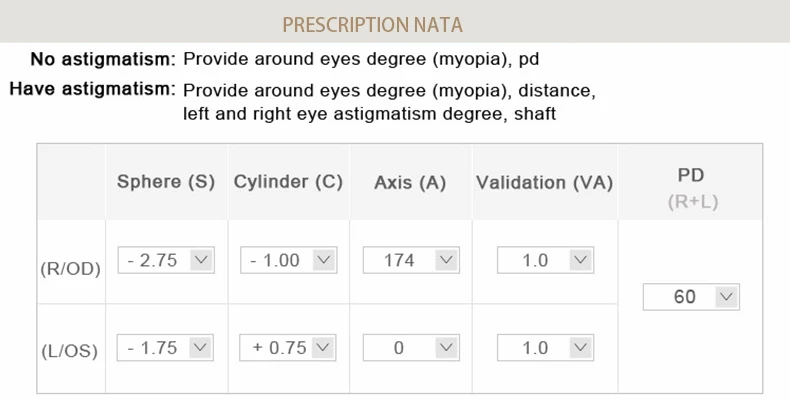This screenshot has width=790, height=400.
Task: Open the PD dropdown showing 60
Action: [690, 297]
